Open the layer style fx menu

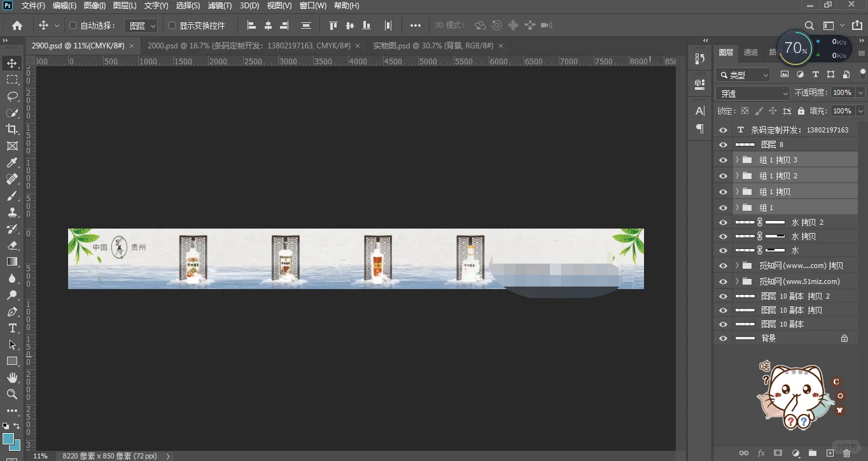click(x=761, y=453)
